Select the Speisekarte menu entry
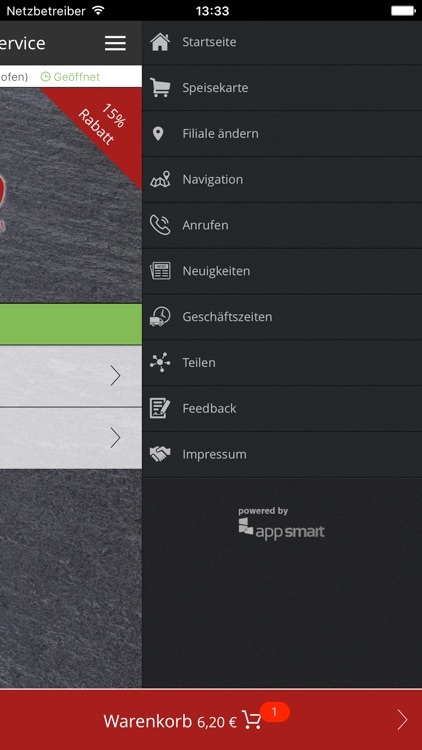 tap(282, 88)
